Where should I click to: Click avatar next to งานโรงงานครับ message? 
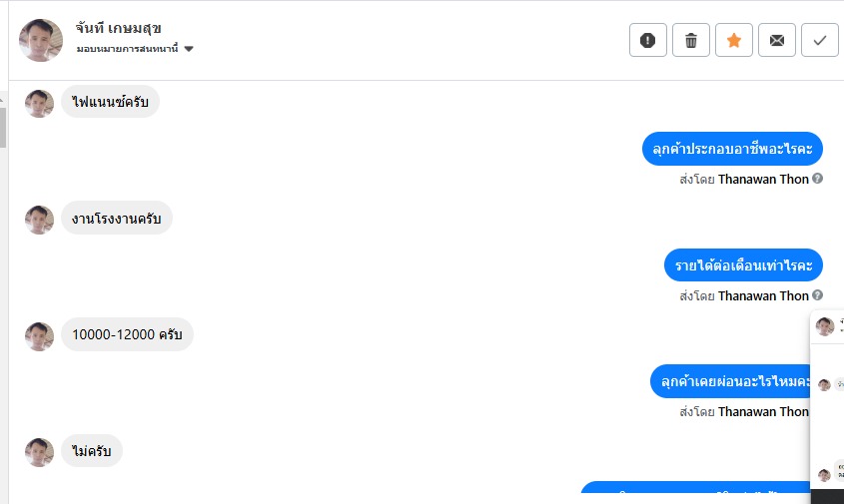(x=39, y=219)
